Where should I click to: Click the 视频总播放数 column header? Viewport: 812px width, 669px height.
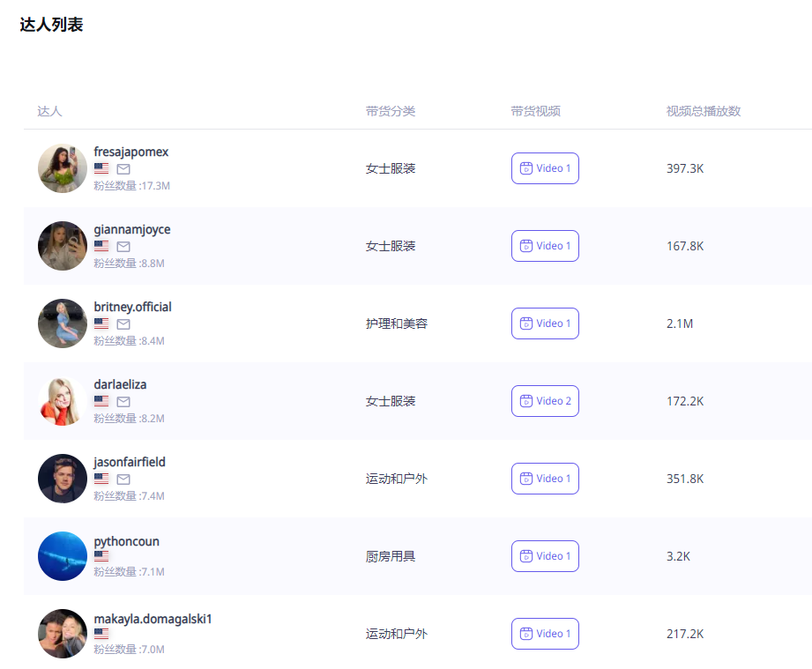coord(703,111)
